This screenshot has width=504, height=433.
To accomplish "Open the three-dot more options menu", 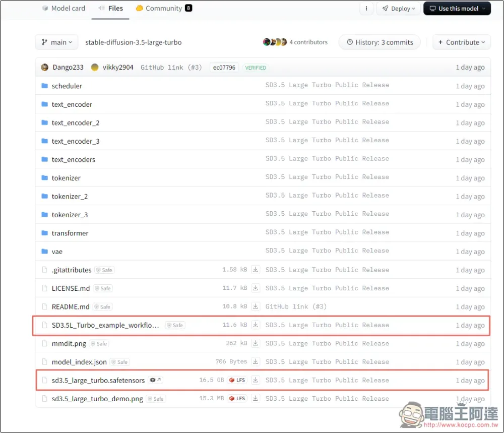I will (x=366, y=9).
